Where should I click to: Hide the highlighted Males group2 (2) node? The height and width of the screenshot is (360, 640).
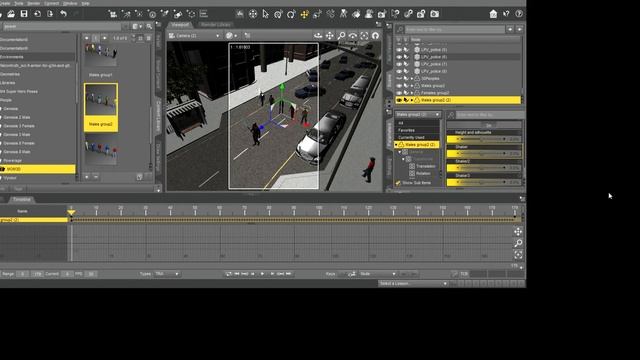pos(399,100)
